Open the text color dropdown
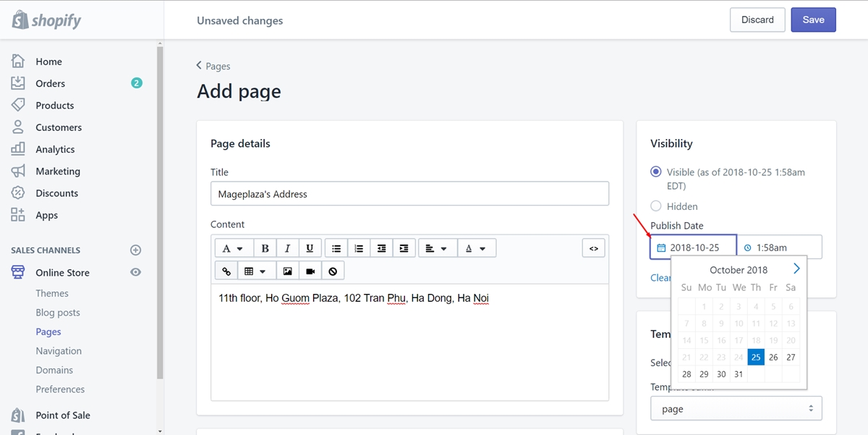 (476, 248)
